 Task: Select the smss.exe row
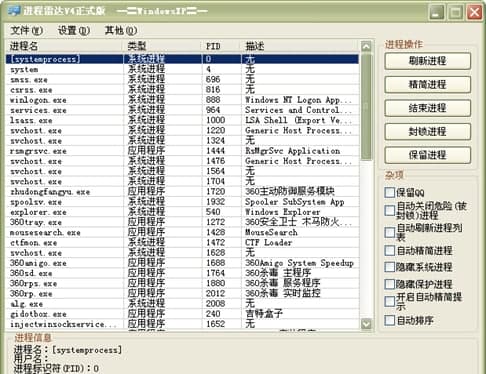point(183,80)
